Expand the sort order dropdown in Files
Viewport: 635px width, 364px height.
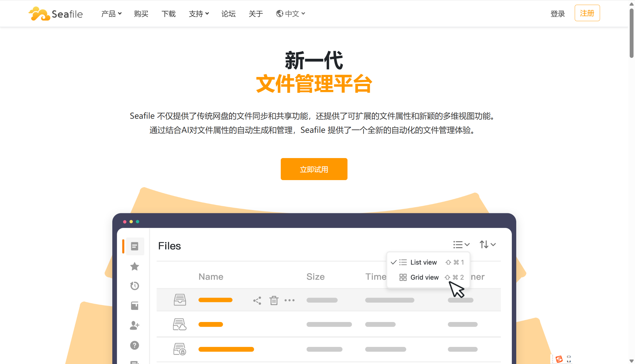[487, 244]
